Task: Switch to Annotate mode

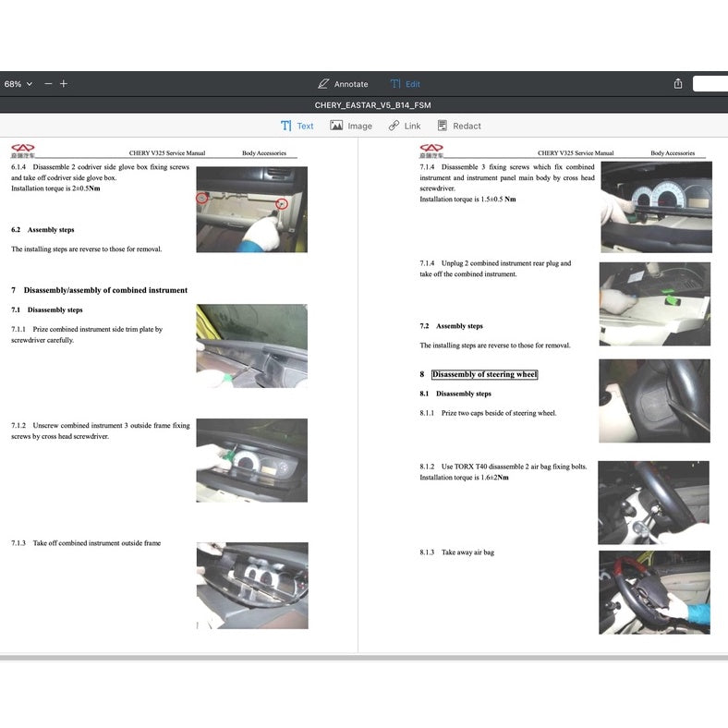Action: [343, 84]
